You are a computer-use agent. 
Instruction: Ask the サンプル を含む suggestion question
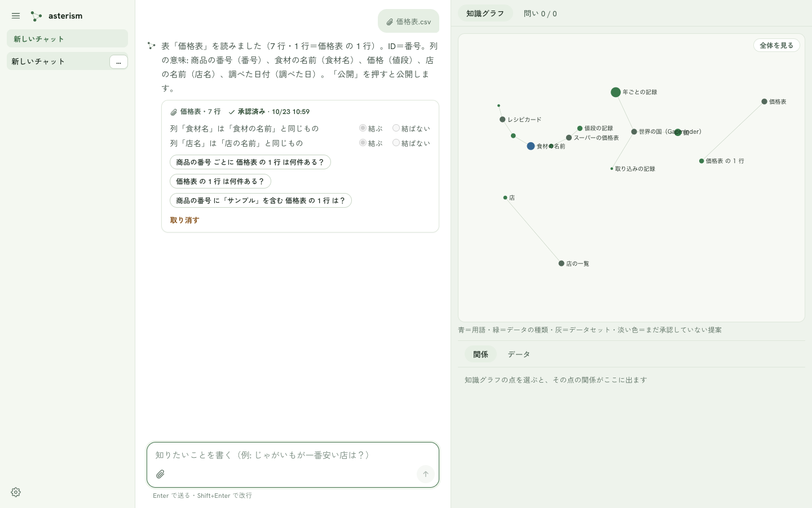point(261,200)
